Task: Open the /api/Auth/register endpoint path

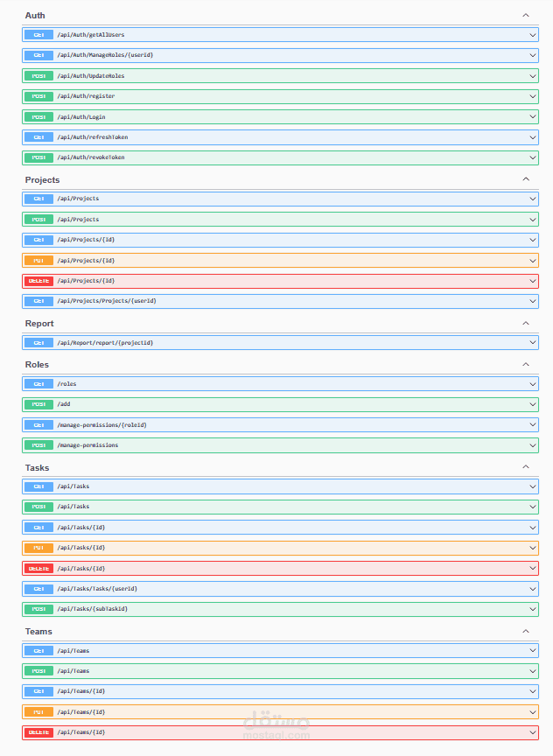Action: pyautogui.click(x=86, y=96)
